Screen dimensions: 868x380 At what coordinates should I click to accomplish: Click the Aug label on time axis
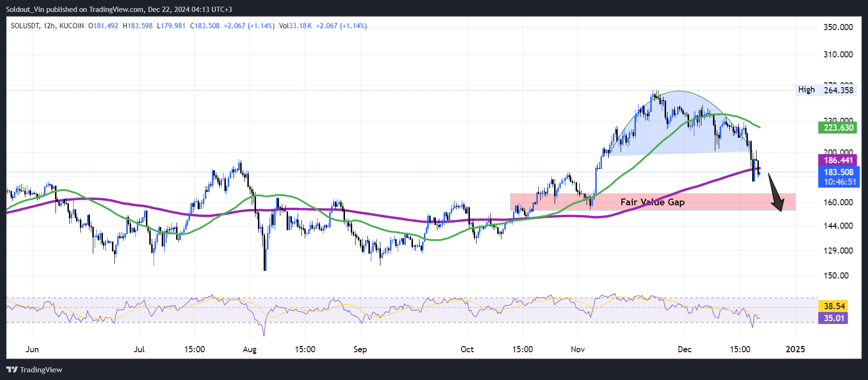(x=250, y=349)
